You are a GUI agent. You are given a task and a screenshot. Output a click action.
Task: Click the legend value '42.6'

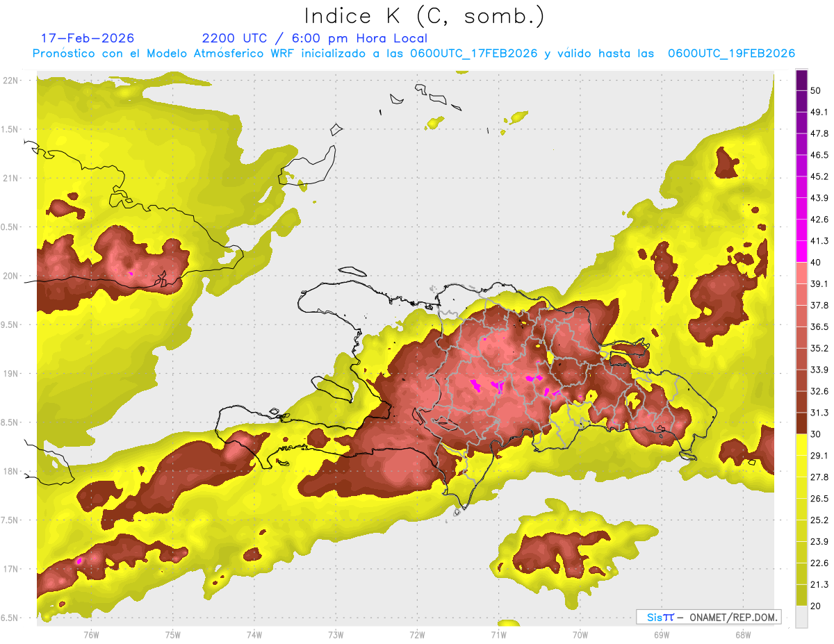819,220
